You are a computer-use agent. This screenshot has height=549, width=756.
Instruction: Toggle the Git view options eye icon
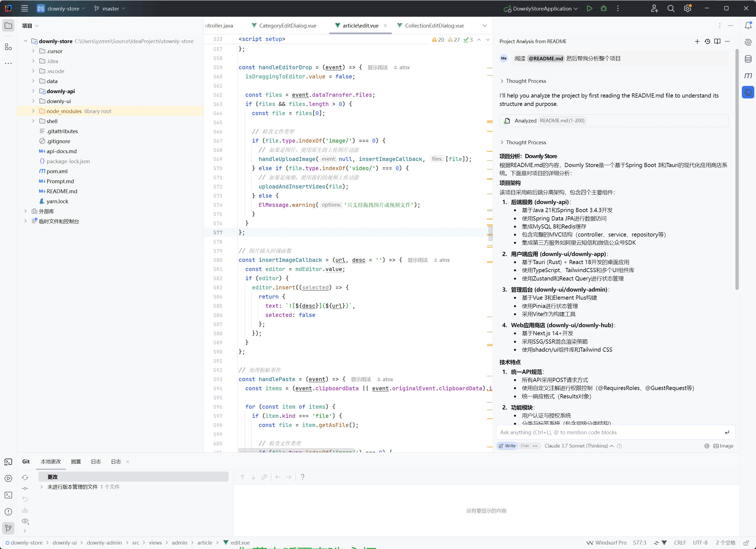coord(25,521)
